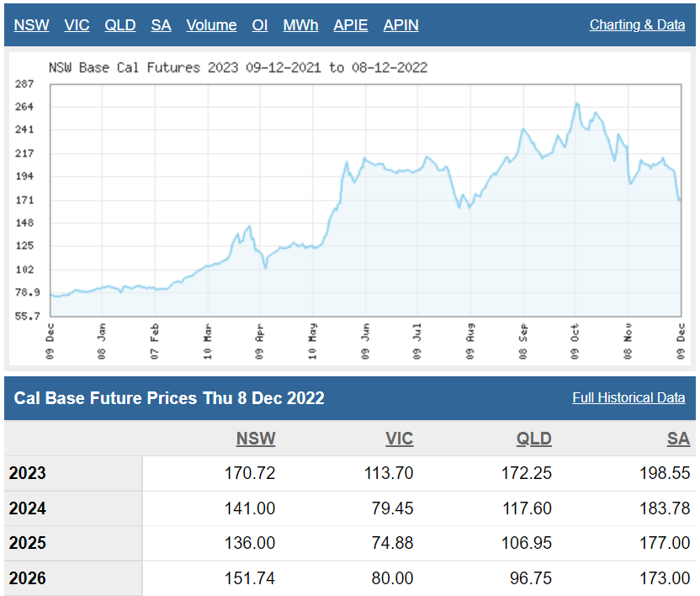Open the QLD chart tab
The height and width of the screenshot is (596, 700).
(119, 25)
